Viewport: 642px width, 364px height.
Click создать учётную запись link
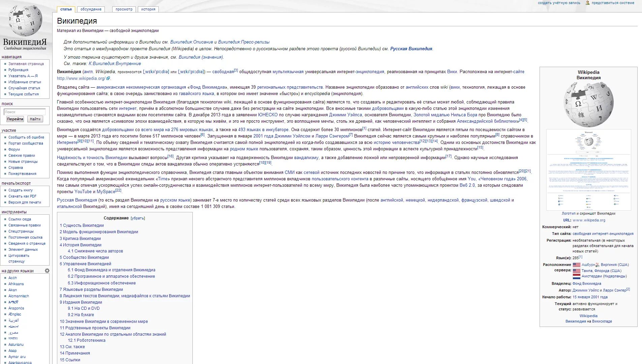(559, 3)
